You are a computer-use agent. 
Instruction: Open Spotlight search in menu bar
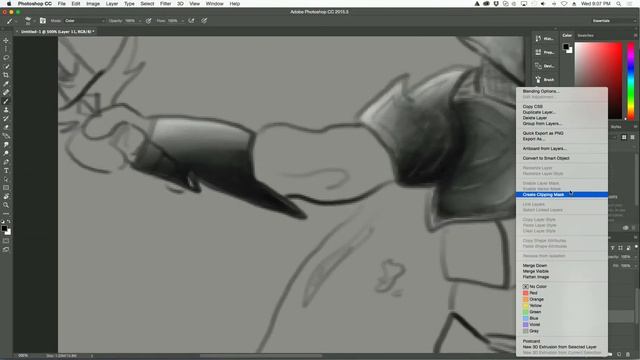point(619,4)
